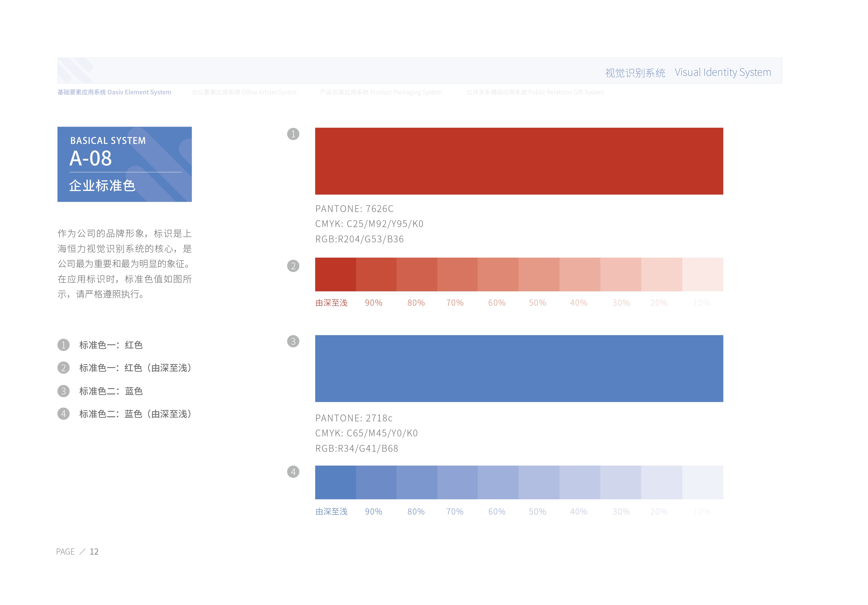868x605 pixels.
Task: Click the blue 40% label
Action: pyautogui.click(x=579, y=512)
